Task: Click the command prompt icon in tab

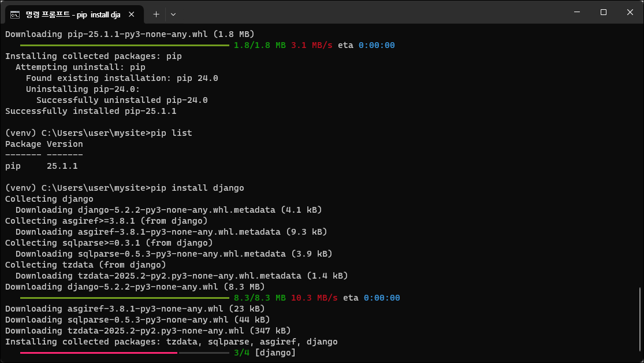Action: 15,15
